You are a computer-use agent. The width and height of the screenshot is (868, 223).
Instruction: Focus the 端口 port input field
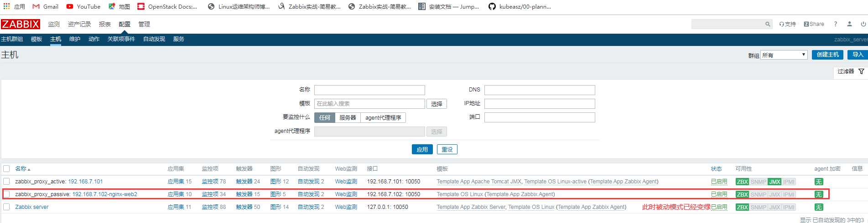540,117
